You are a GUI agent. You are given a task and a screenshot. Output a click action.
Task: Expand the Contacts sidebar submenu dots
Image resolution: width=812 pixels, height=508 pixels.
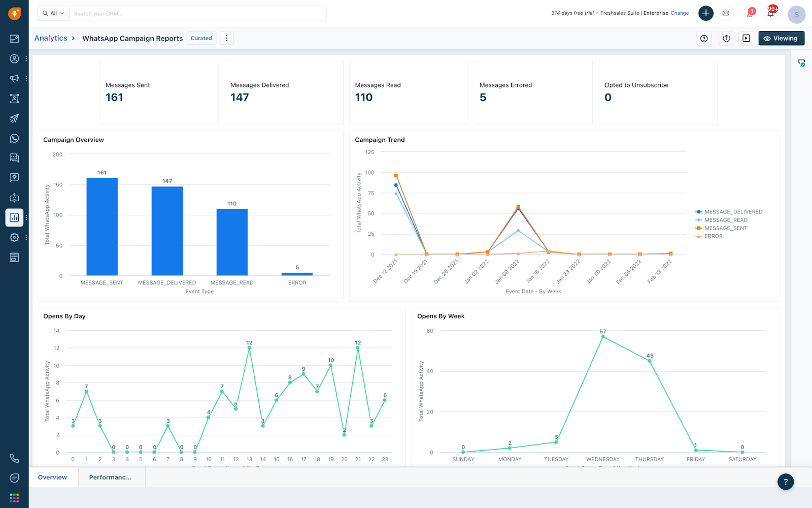coord(26,59)
